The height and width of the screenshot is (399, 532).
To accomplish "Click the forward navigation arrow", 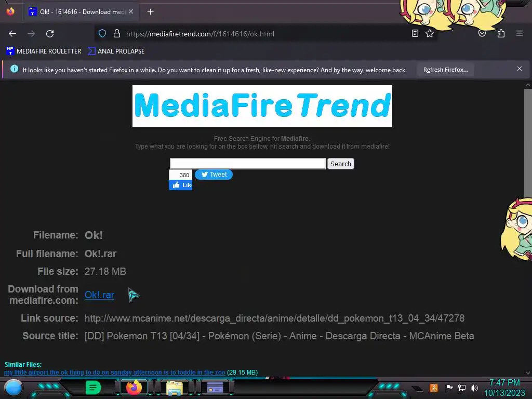I will coord(31,34).
